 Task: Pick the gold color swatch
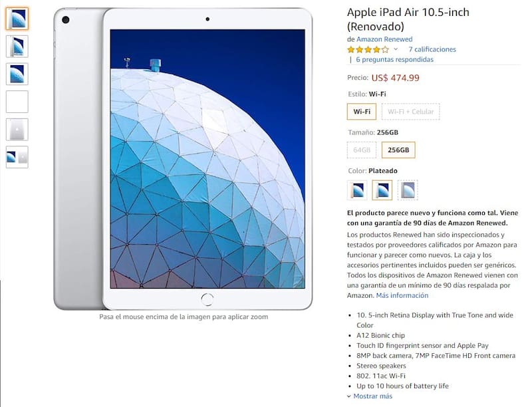coord(357,190)
